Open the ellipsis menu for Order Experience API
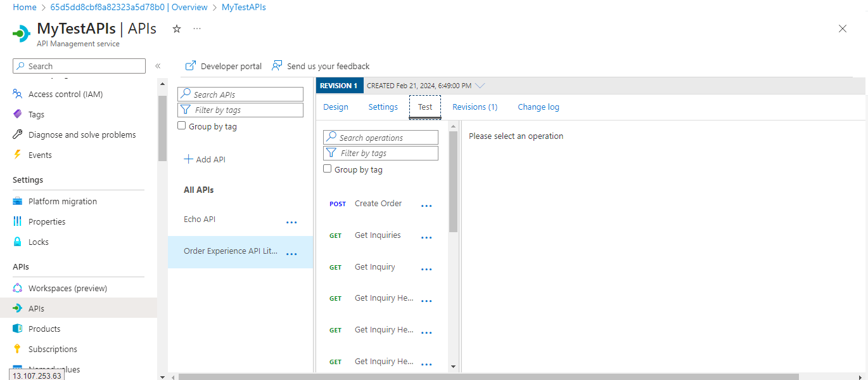 coord(291,254)
